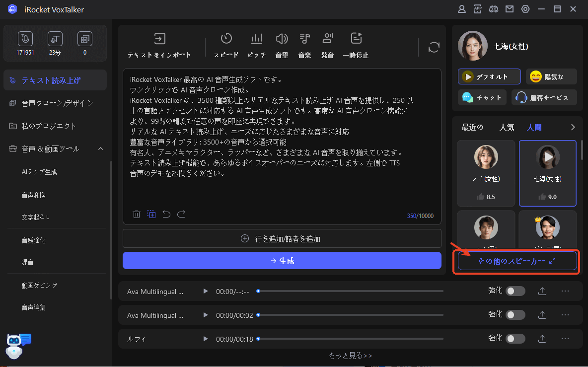Preview the 七海(女性) voice card
The height and width of the screenshot is (367, 588).
pos(548,157)
